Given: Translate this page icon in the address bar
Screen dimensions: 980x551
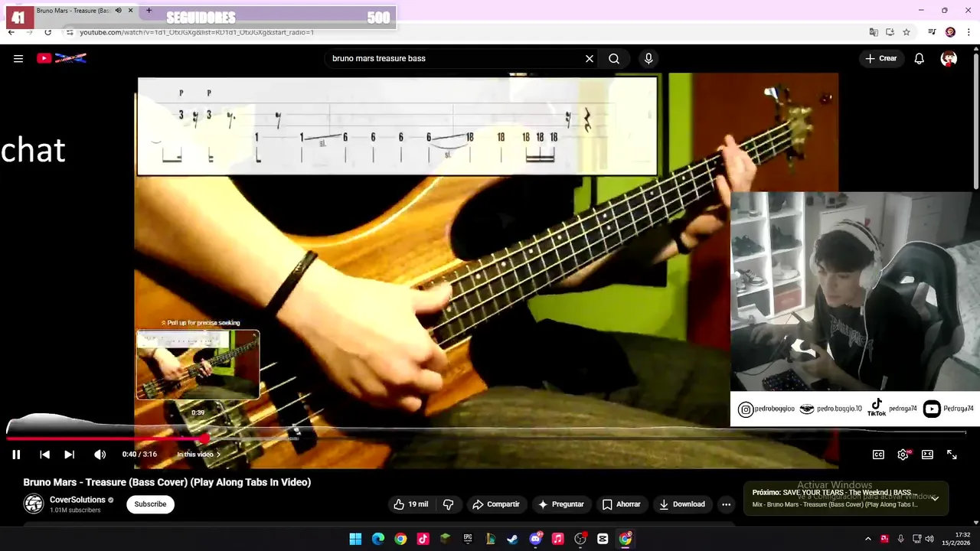Looking at the screenshot, I should (x=874, y=32).
